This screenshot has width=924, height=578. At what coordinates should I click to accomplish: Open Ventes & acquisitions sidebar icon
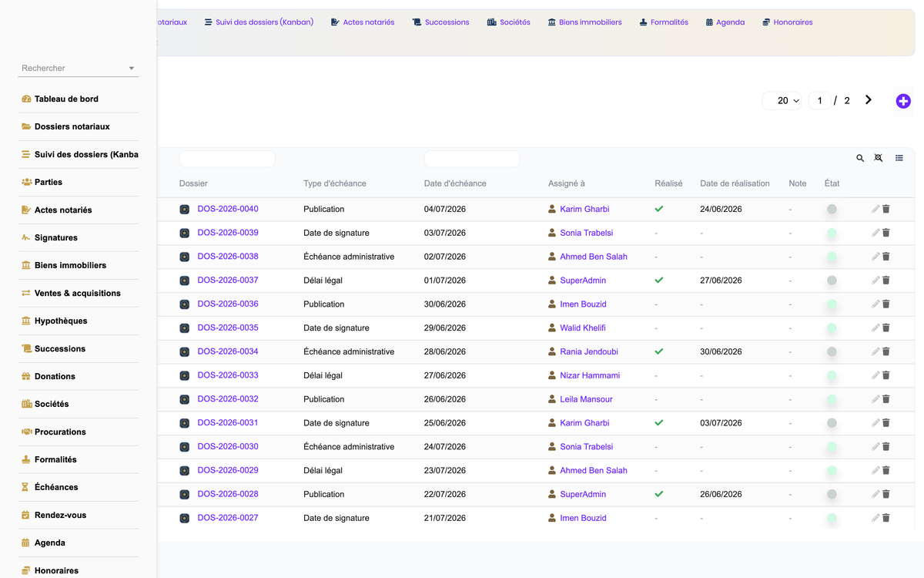point(26,293)
